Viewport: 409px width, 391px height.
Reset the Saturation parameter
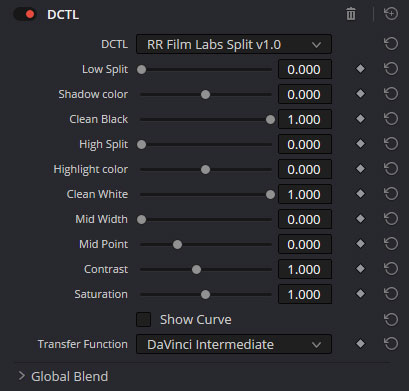point(391,294)
